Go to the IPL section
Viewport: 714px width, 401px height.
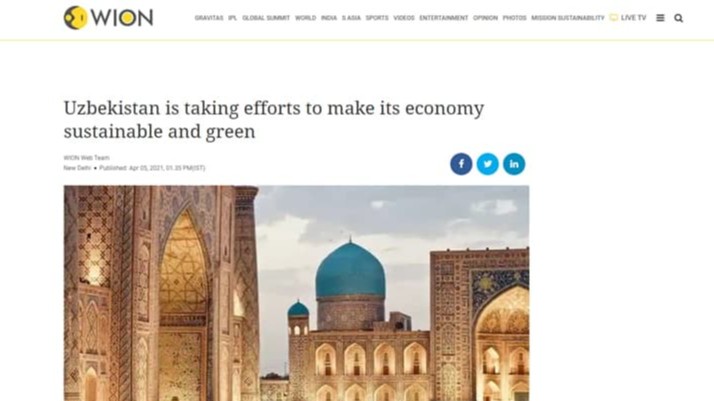pos(233,18)
